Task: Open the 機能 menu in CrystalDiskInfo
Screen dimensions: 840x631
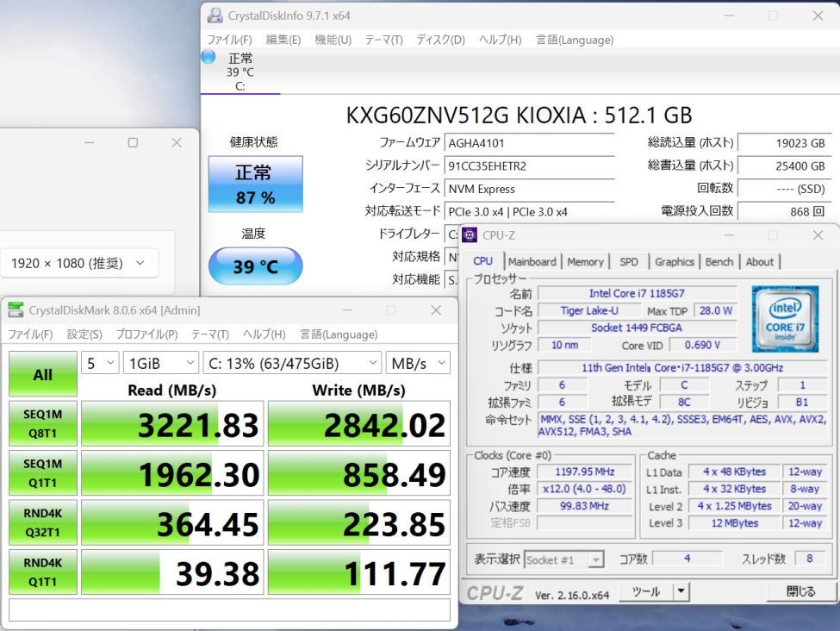Action: [x=332, y=40]
